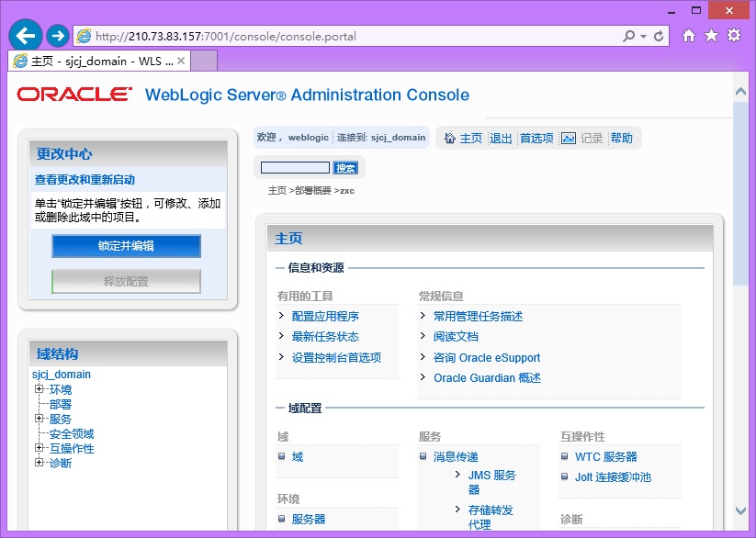The image size is (756, 538).
Task: Expand the 服务 tree node
Action: coord(39,418)
